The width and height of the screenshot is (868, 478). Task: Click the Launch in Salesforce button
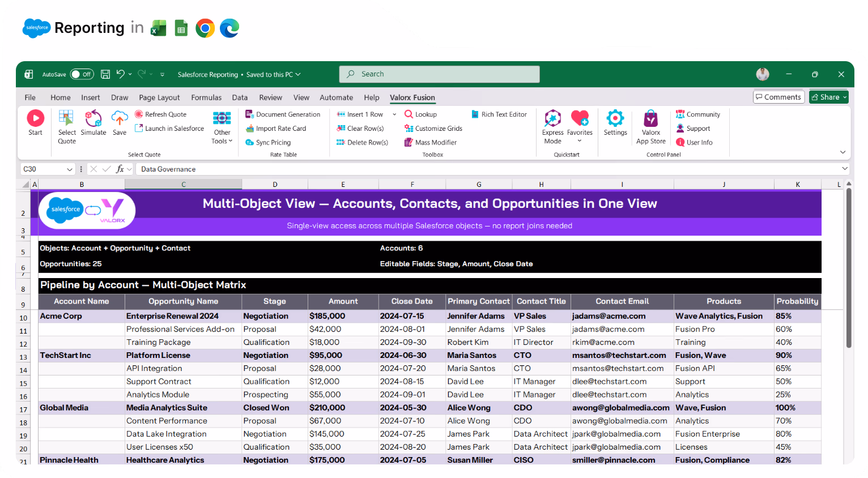coord(169,128)
